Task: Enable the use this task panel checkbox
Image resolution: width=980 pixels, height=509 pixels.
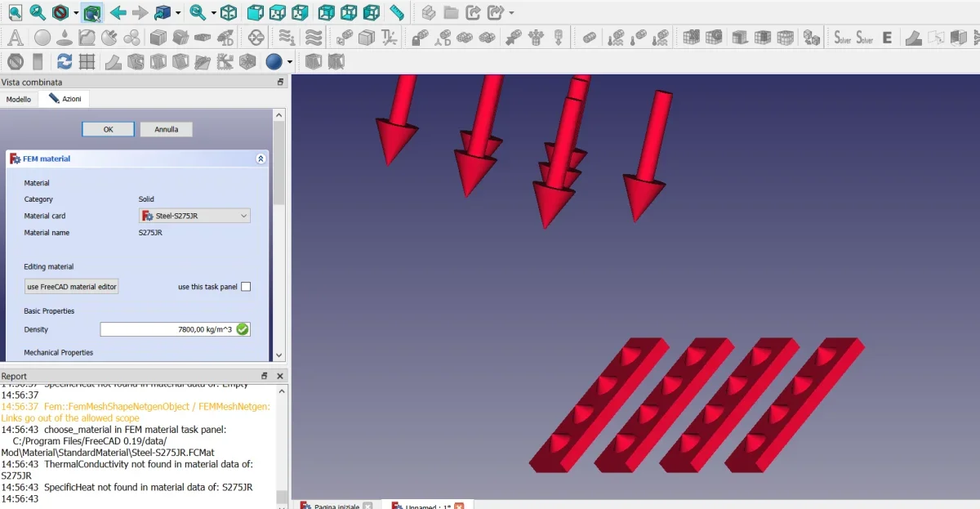Action: coord(246,287)
